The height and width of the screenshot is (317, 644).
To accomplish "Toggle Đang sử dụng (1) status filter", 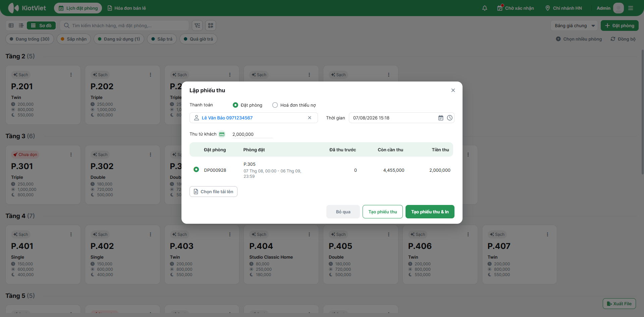I will coord(119,39).
